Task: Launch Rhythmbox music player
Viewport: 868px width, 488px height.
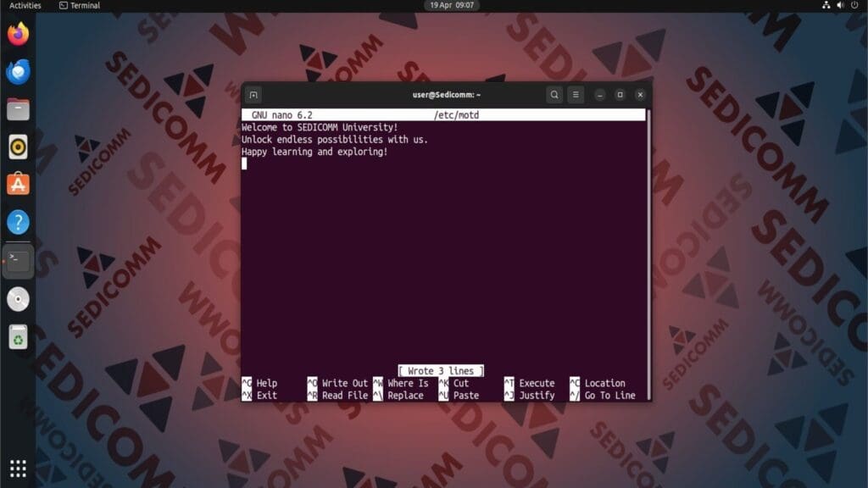Action: click(17, 147)
